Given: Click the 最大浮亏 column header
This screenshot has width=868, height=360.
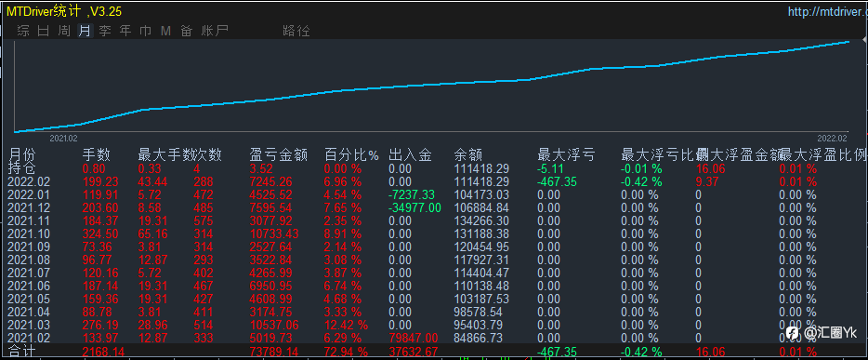Looking at the screenshot, I should pyautogui.click(x=566, y=155).
